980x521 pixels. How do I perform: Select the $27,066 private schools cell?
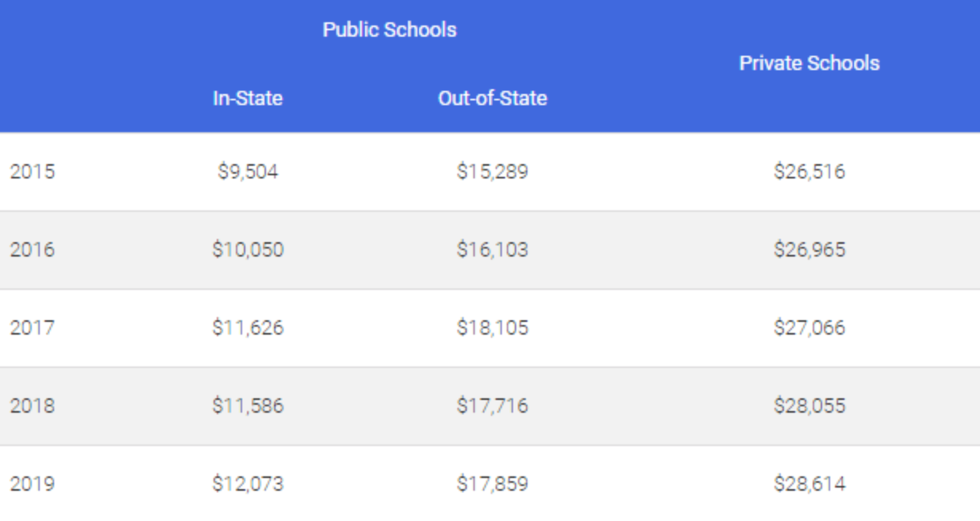pos(809,328)
